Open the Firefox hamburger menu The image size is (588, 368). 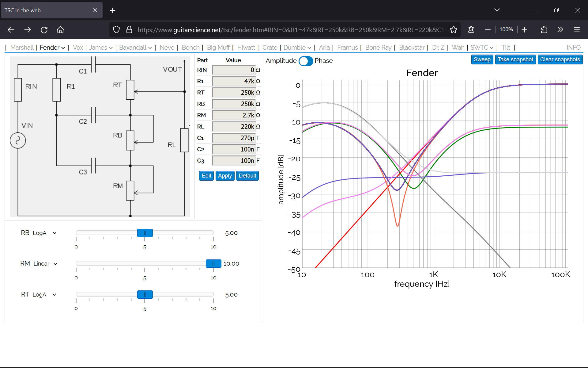pos(577,30)
